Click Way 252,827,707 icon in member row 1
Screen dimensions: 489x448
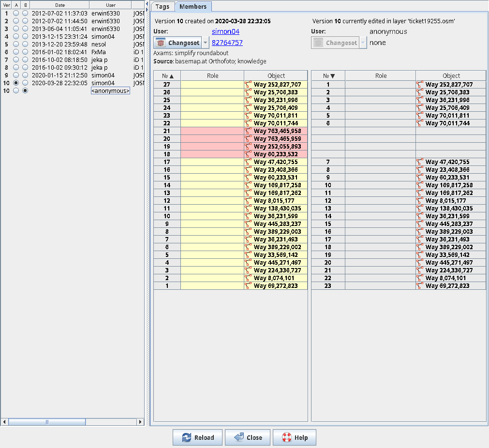pos(420,85)
